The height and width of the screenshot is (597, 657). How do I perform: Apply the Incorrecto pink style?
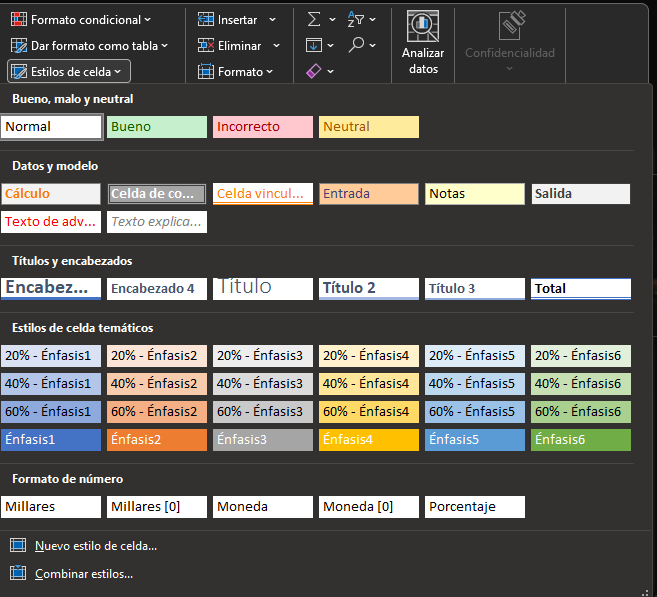tap(263, 127)
